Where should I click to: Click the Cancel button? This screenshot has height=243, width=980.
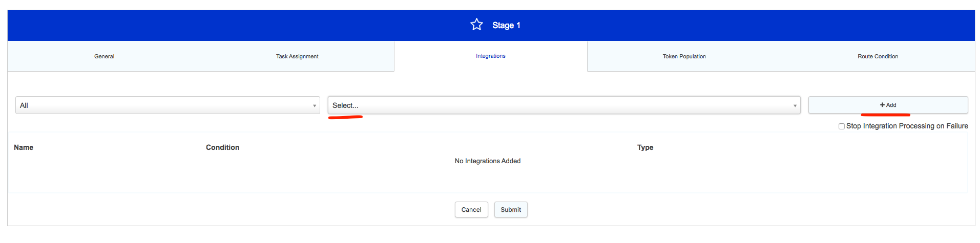pyautogui.click(x=471, y=210)
